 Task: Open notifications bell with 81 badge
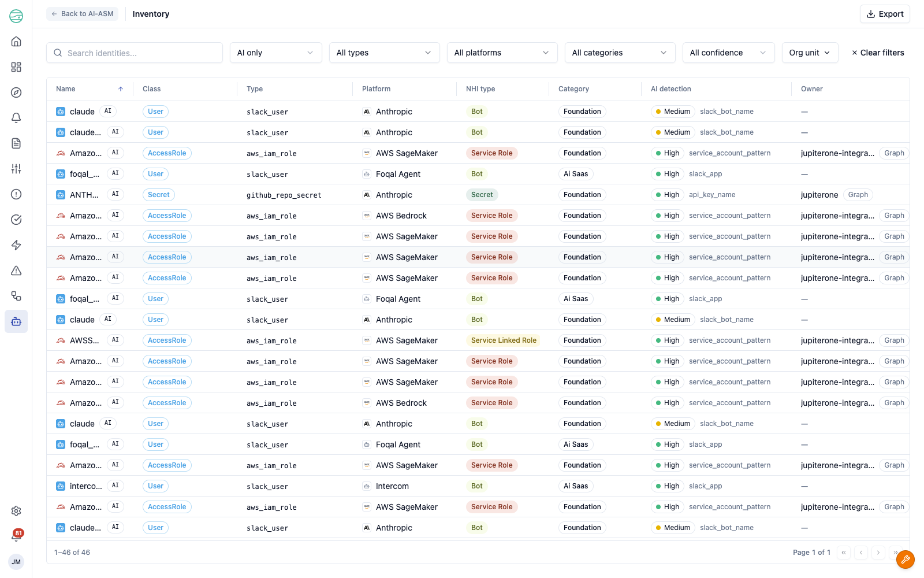click(16, 536)
